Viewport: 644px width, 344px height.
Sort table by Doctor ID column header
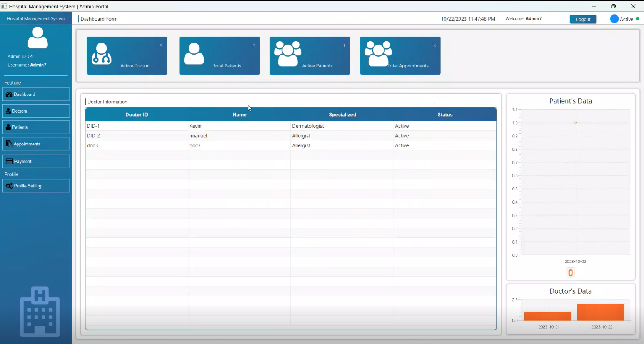point(137,115)
